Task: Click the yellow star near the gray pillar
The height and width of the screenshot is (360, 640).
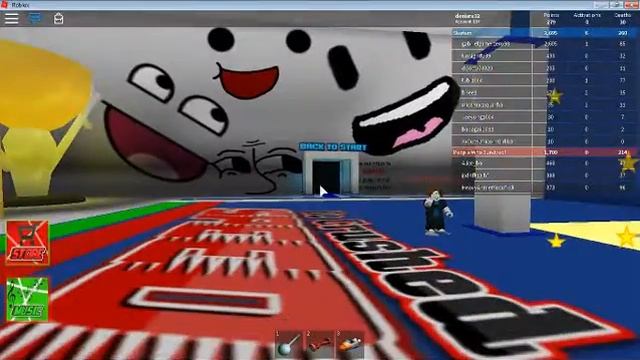Action: coord(556,241)
